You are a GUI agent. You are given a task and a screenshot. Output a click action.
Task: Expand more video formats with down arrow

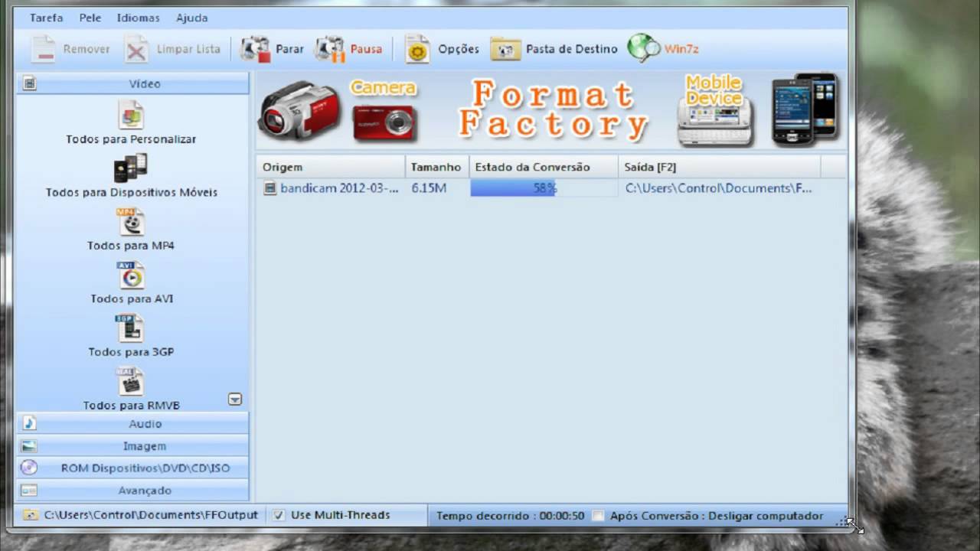pyautogui.click(x=235, y=399)
